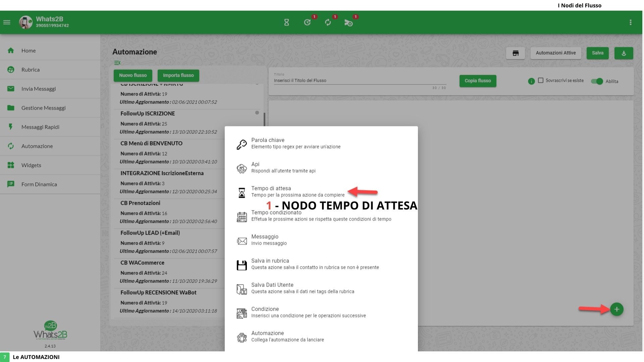This screenshot has height=362, width=644.
Task: Click the Api node icon
Action: (x=241, y=168)
